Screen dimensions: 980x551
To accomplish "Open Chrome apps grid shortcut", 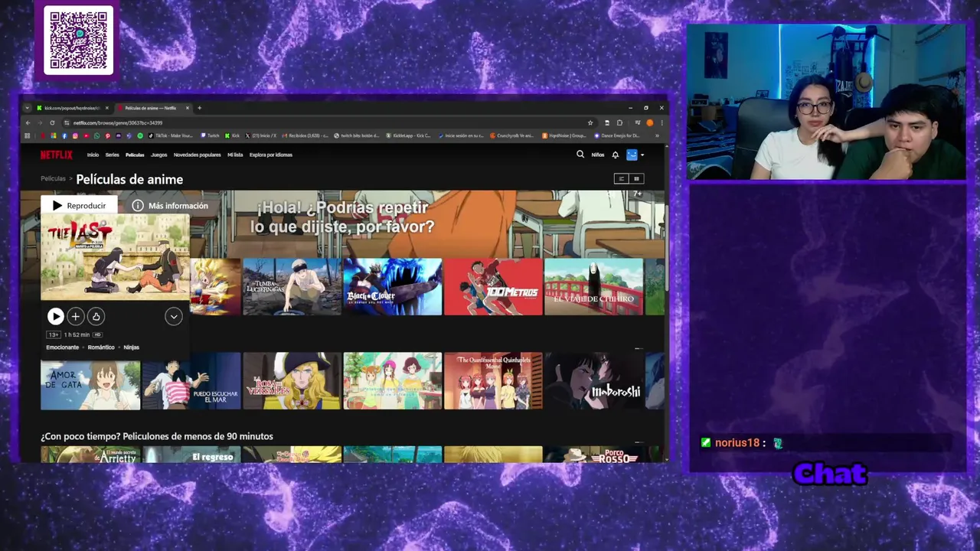I will (x=27, y=135).
